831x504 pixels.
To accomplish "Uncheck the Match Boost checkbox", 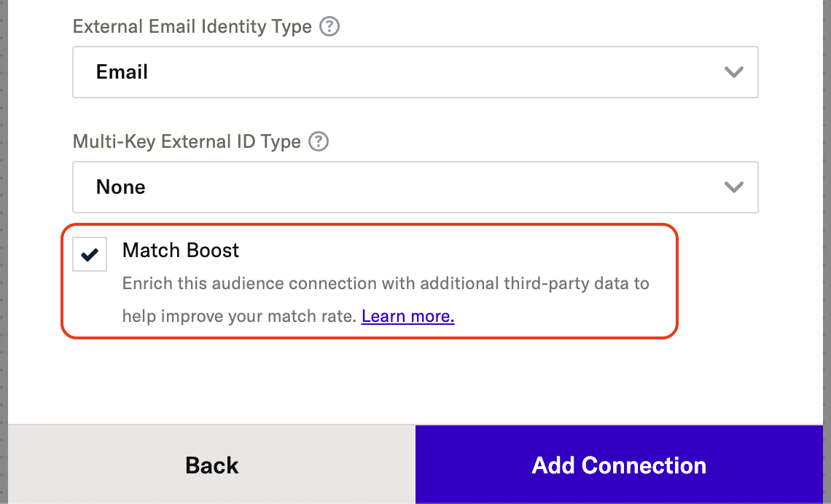I will pyautogui.click(x=90, y=255).
